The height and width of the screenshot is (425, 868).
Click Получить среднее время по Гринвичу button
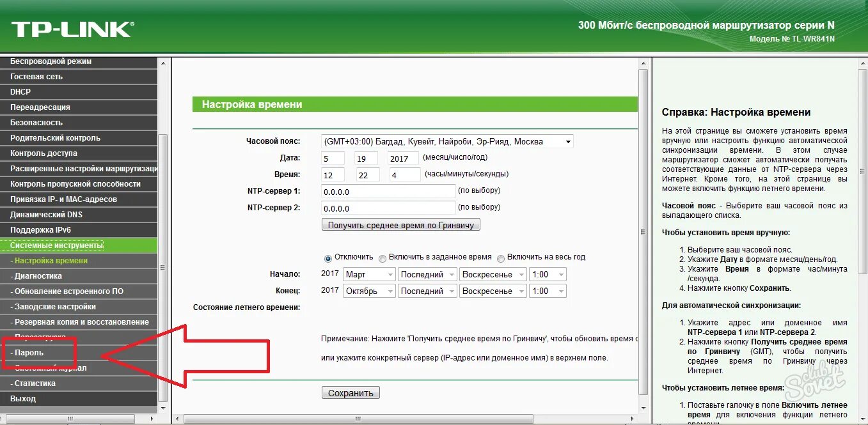pos(401,225)
